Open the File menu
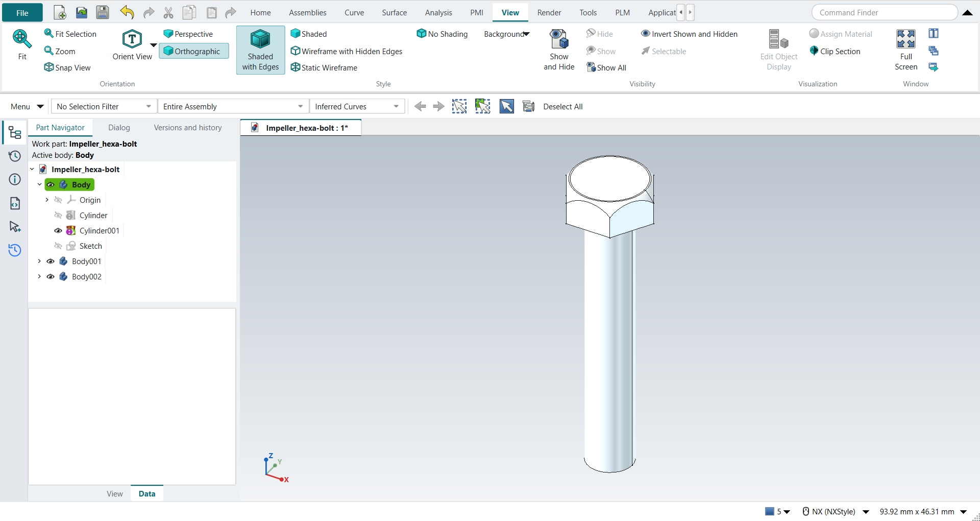The image size is (980, 521). [x=22, y=13]
